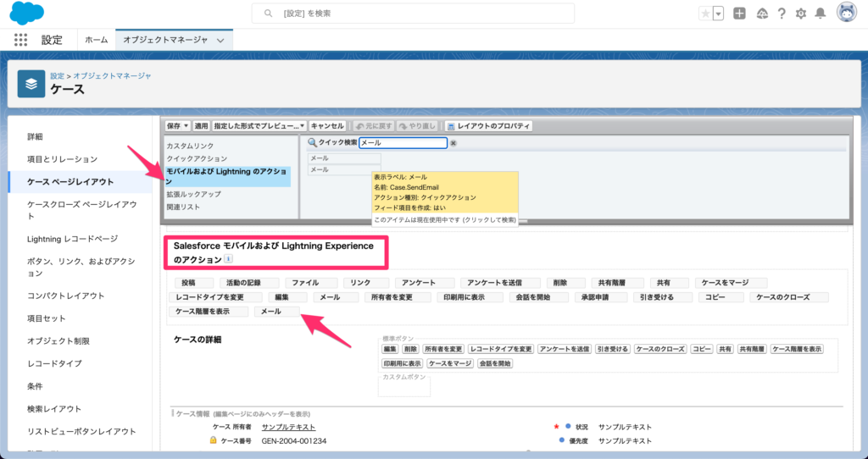Switch to the ホーム tab
Image resolution: width=868 pixels, height=459 pixels.
click(97, 40)
